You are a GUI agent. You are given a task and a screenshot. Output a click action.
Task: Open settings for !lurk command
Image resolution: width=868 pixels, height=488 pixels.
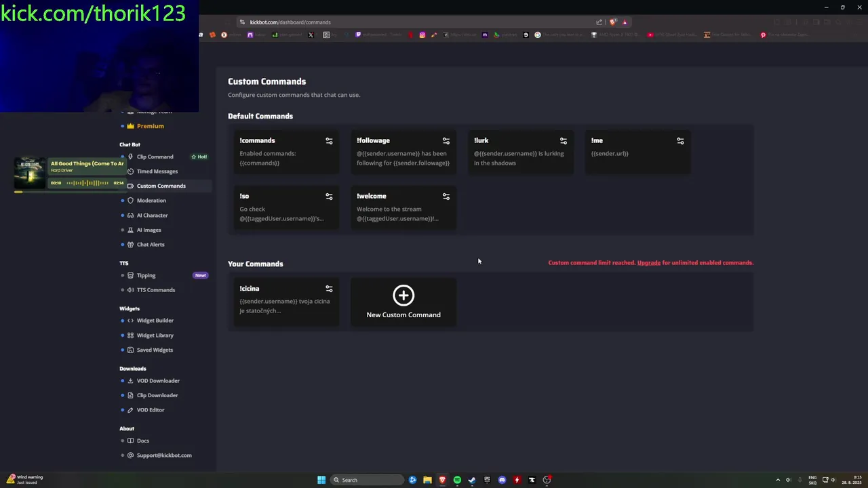click(x=564, y=141)
